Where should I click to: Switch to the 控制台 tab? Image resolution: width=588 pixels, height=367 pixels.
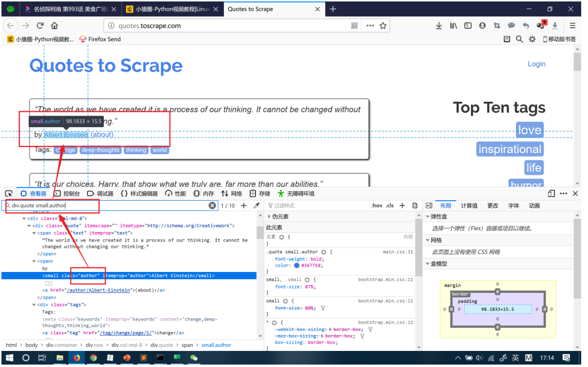click(x=67, y=193)
